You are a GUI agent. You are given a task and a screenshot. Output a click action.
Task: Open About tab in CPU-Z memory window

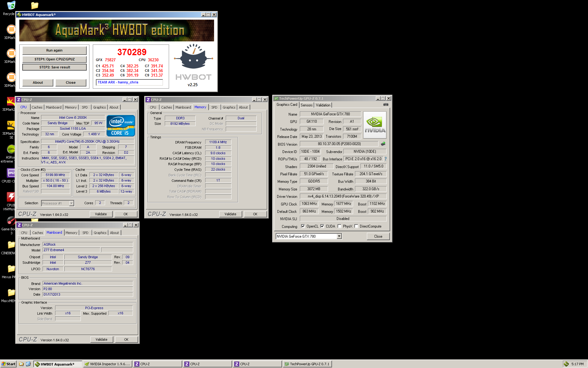pyautogui.click(x=243, y=107)
